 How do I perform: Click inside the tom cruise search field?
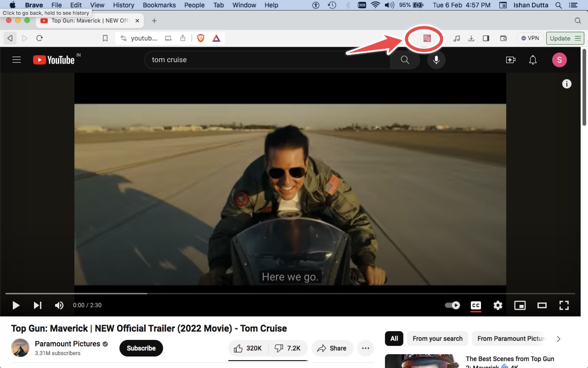pyautogui.click(x=267, y=60)
